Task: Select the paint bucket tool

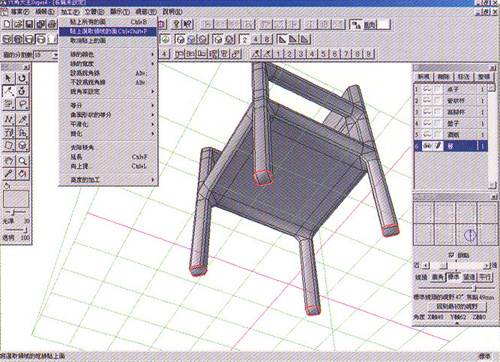Action: 22,174
